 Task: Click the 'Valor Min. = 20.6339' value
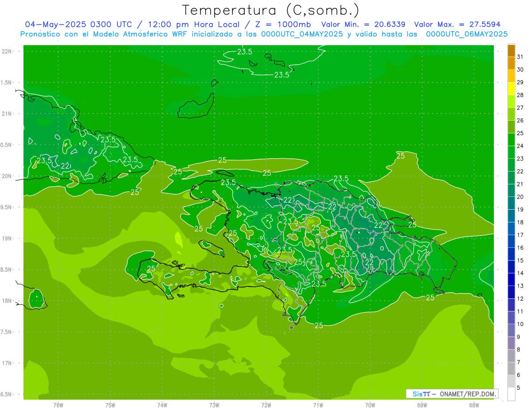pos(364,24)
